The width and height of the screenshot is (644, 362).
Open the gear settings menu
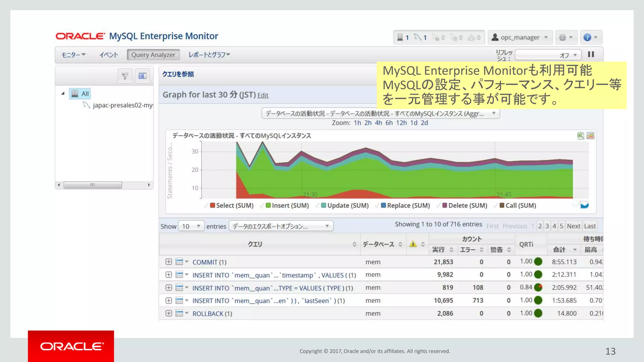tap(566, 37)
